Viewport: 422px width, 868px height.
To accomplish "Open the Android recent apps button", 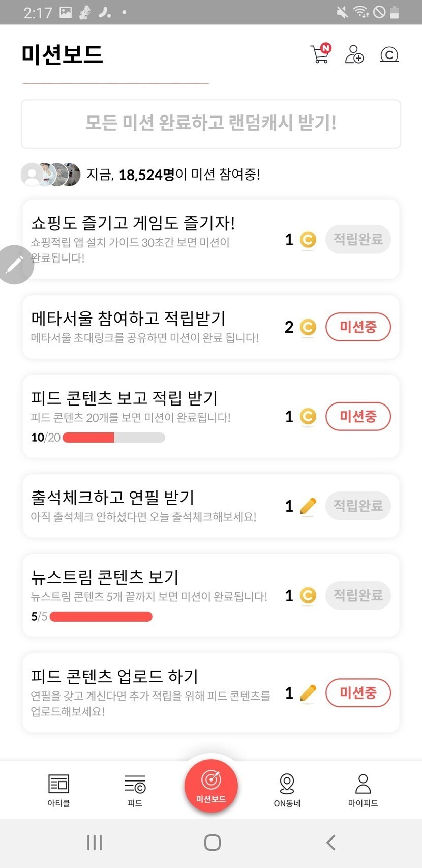I will coord(95,843).
